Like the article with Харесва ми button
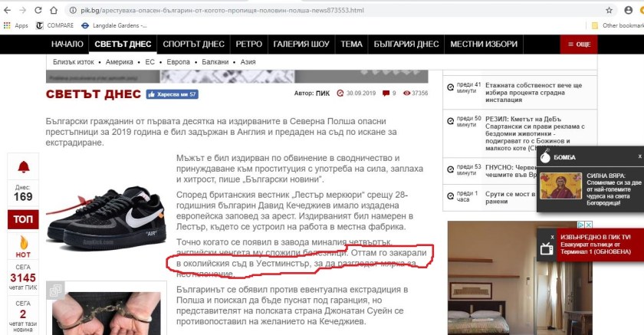This screenshot has height=335, width=644. 172,94
